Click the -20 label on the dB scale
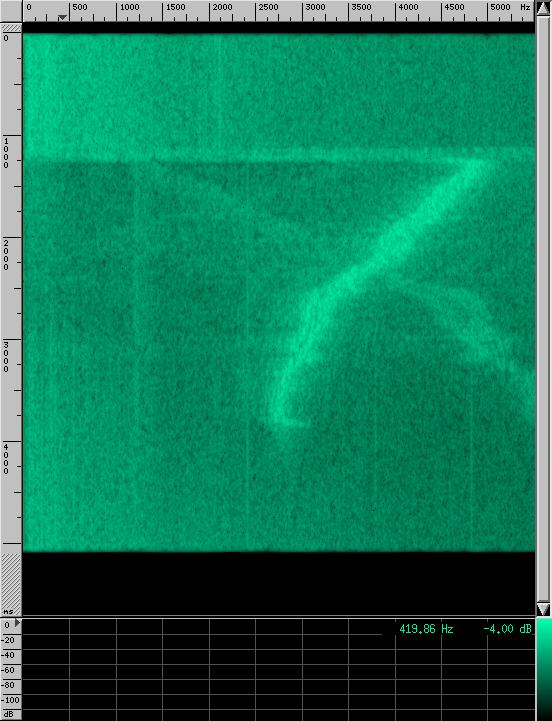This screenshot has width=552, height=721. pos(9,640)
